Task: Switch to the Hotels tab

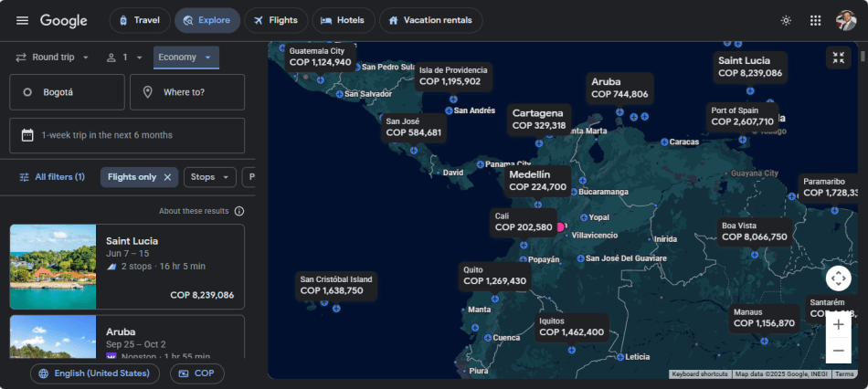Action: pos(343,20)
